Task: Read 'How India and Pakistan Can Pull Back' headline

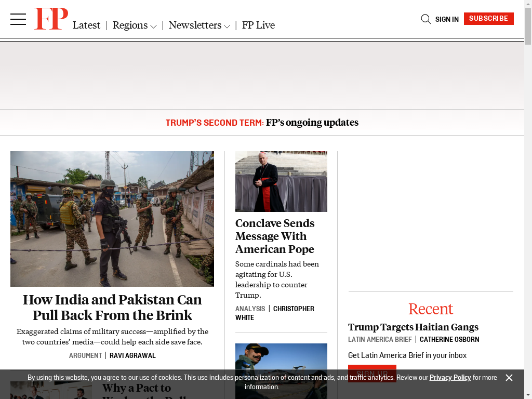Action: pos(112,308)
